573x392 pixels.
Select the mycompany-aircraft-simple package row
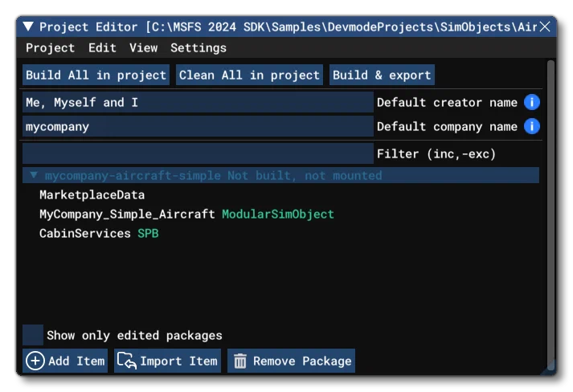point(280,175)
